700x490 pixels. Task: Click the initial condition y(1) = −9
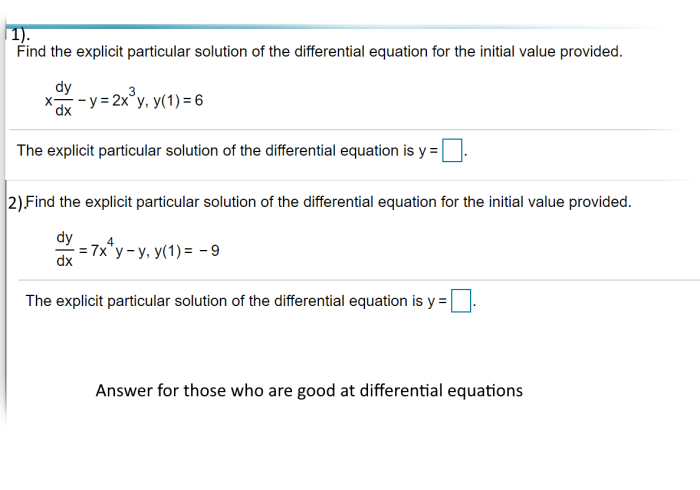coord(187,251)
